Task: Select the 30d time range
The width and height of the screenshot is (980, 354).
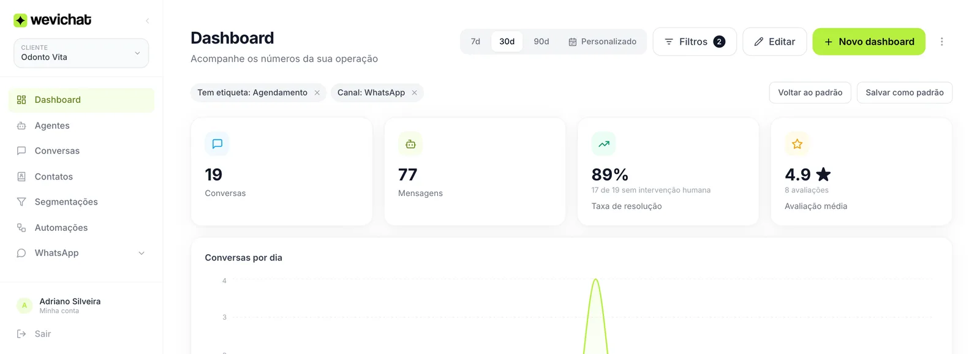Action: pos(507,42)
